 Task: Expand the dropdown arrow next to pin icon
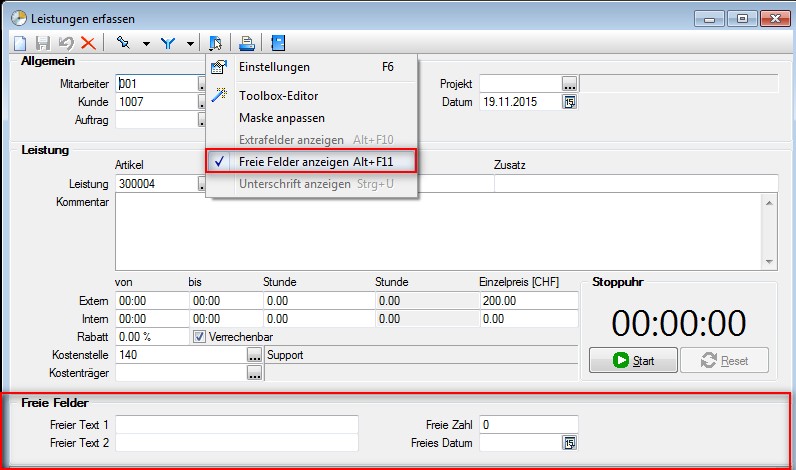[146, 44]
